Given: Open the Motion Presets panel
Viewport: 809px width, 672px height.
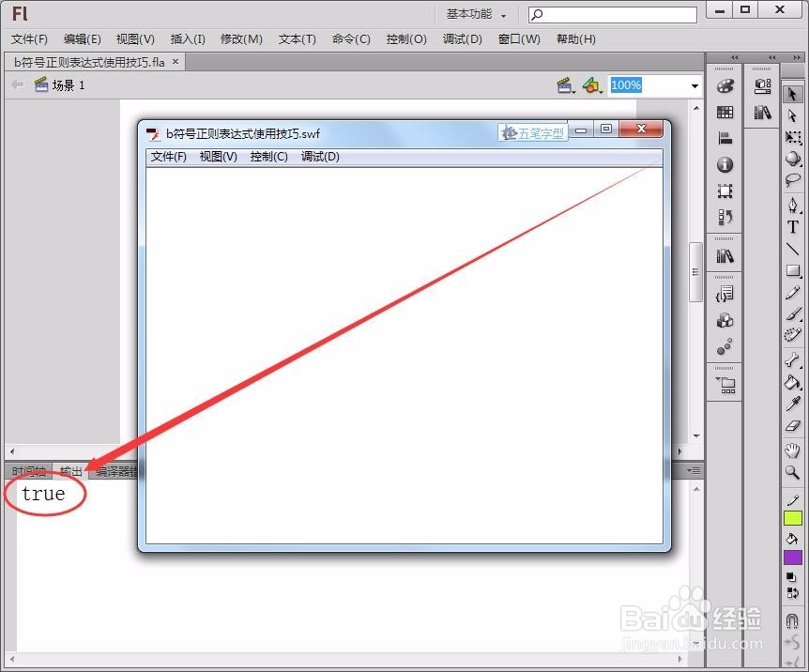Looking at the screenshot, I should [725, 347].
